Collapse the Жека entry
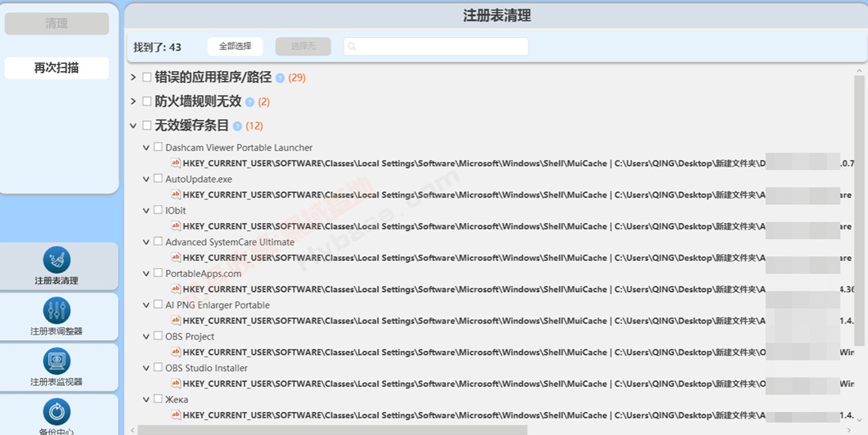The height and width of the screenshot is (435, 868). tap(146, 400)
